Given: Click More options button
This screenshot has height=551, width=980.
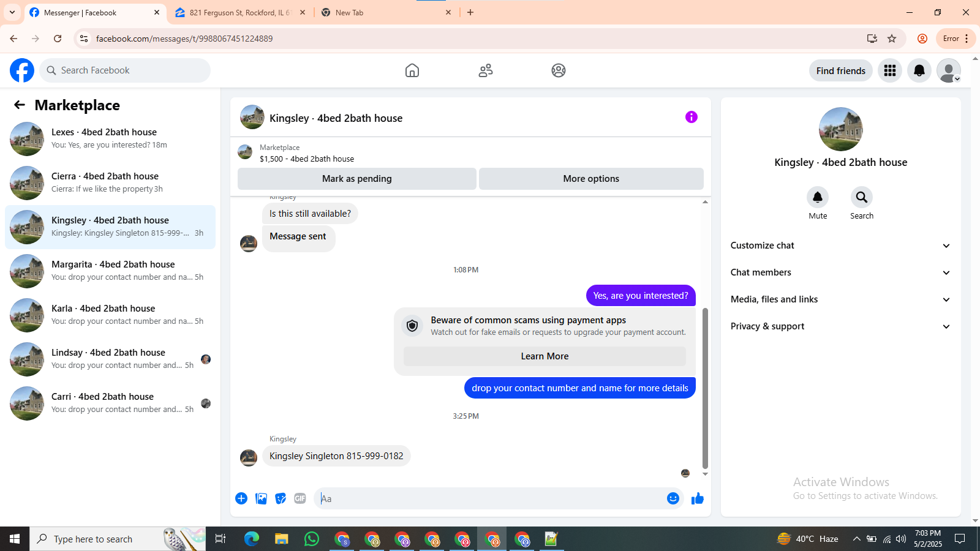Looking at the screenshot, I should click(x=591, y=179).
